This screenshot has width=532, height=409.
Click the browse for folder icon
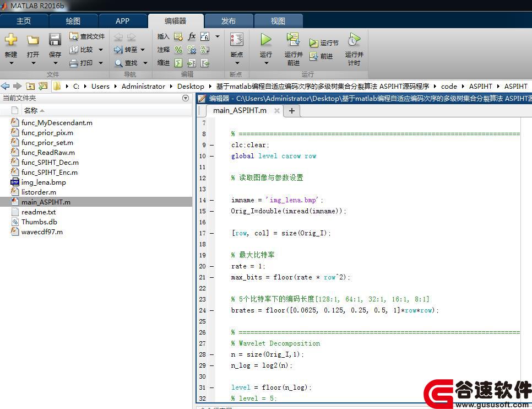coord(43,87)
